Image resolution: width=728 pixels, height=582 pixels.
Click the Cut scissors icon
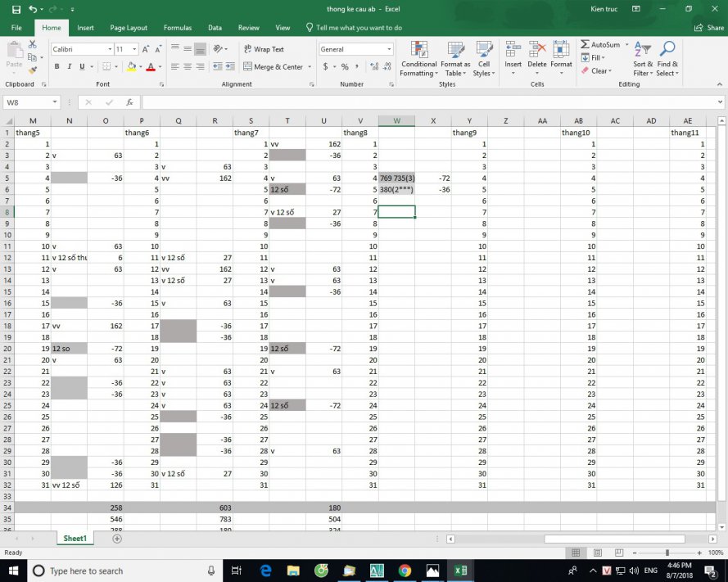pyautogui.click(x=32, y=44)
